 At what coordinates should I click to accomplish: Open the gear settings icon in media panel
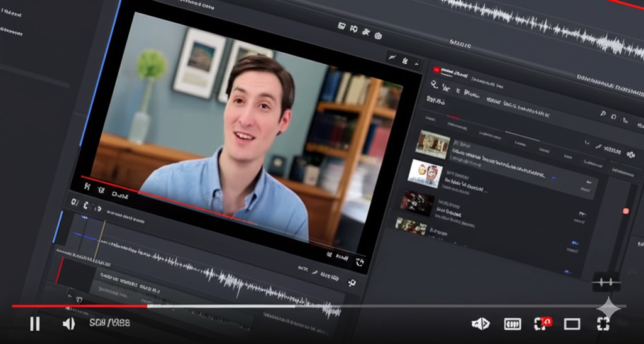[631, 154]
